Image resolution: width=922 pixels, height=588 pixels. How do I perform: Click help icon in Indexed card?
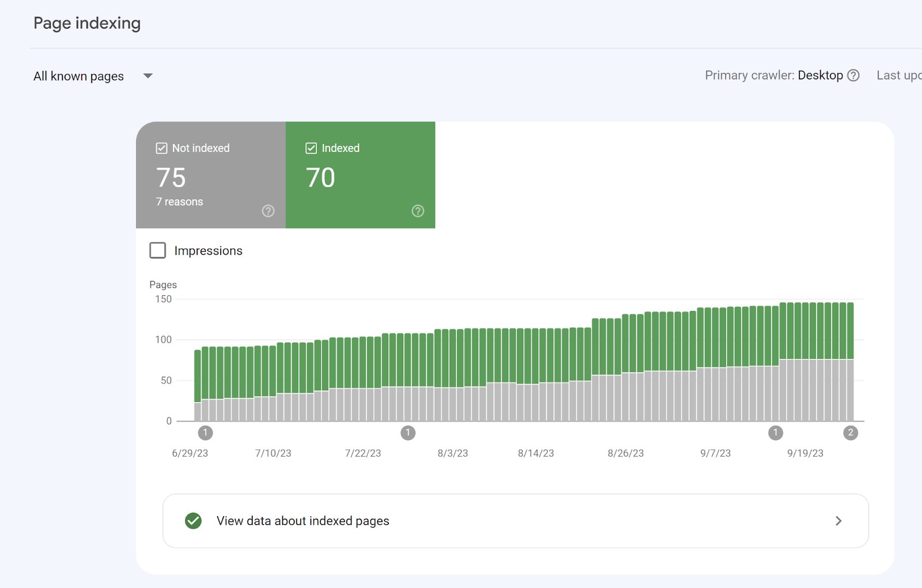[418, 211]
